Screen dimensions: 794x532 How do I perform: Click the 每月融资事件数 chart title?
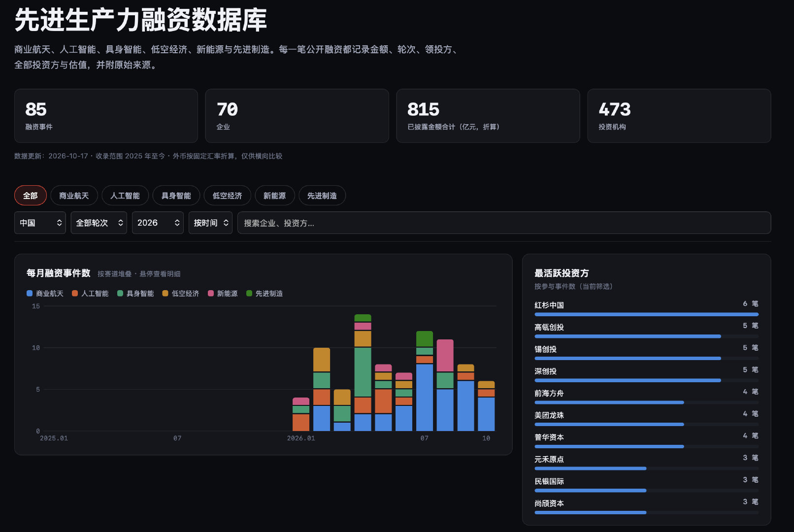[x=59, y=273]
